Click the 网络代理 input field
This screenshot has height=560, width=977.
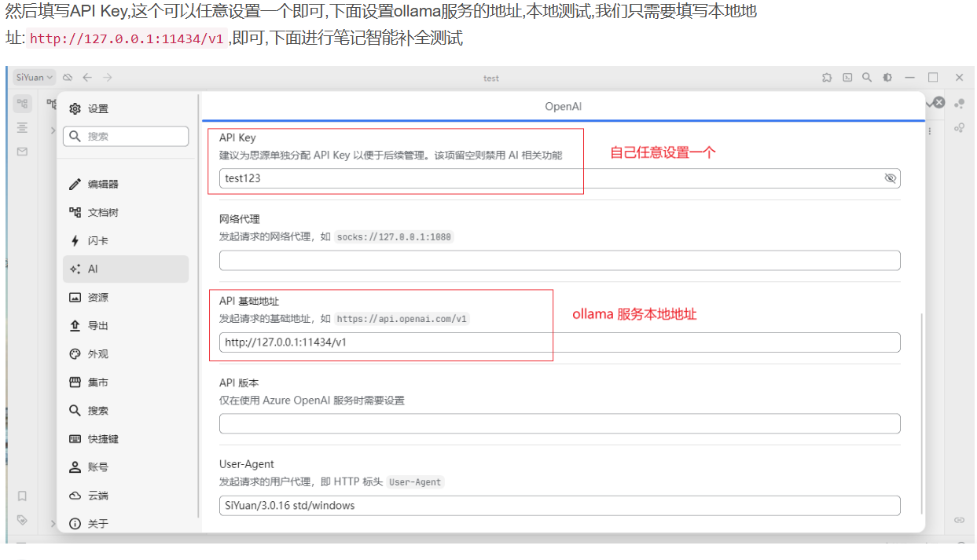(x=560, y=260)
